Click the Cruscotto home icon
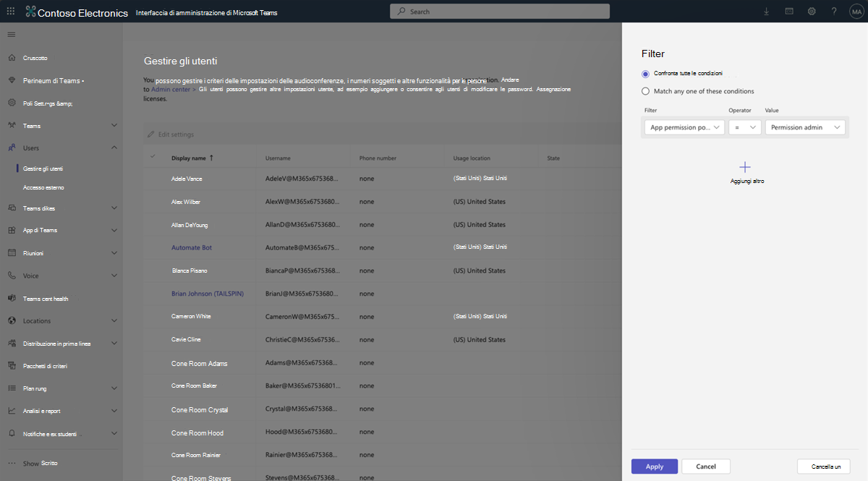 pyautogui.click(x=12, y=58)
